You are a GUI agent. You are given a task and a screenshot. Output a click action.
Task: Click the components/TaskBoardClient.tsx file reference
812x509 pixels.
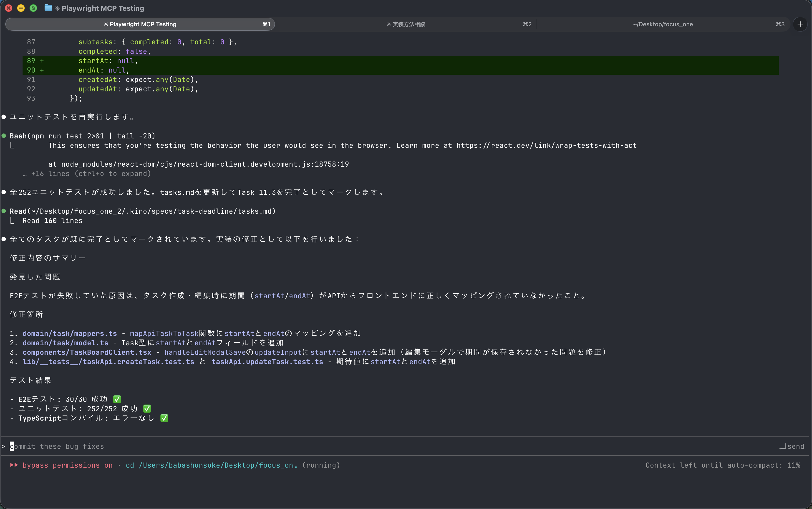pos(87,352)
